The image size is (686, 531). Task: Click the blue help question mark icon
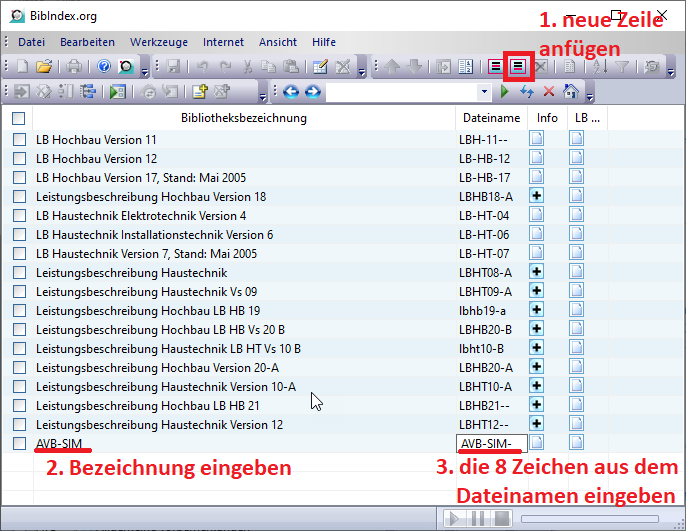(104, 67)
